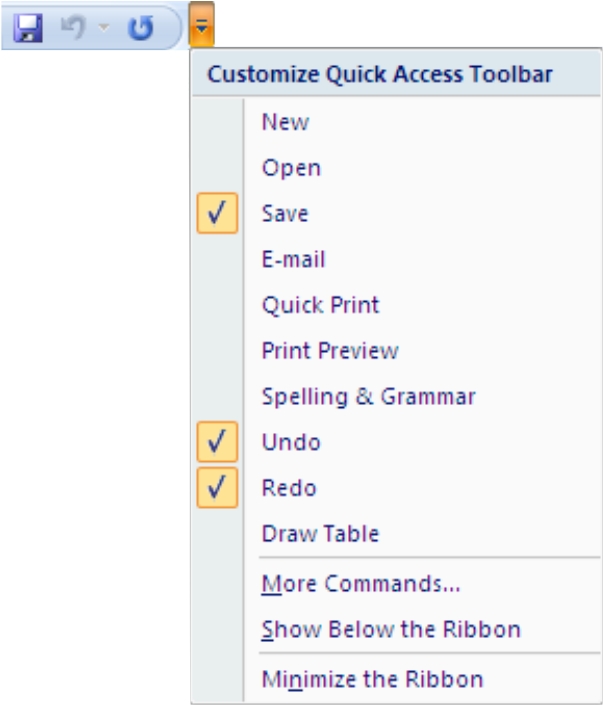Enable E-mail in the toolbar menu
Image resolution: width=603 pixels, height=706 pixels.
[x=293, y=260]
